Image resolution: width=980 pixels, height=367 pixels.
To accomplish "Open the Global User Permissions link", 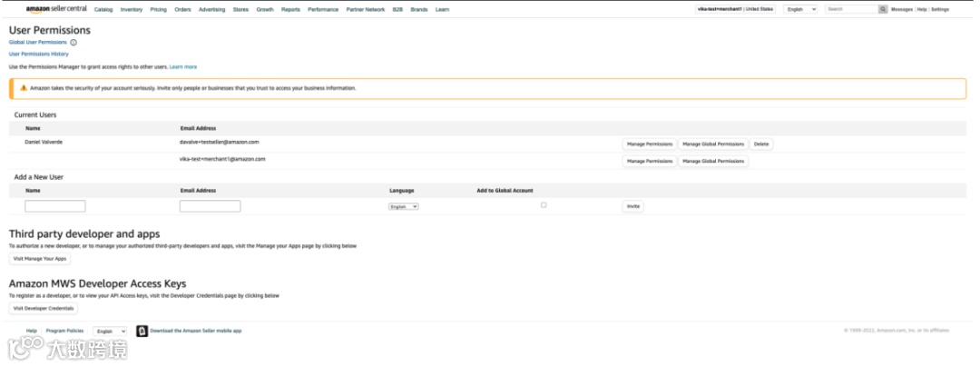I will (x=37, y=43).
